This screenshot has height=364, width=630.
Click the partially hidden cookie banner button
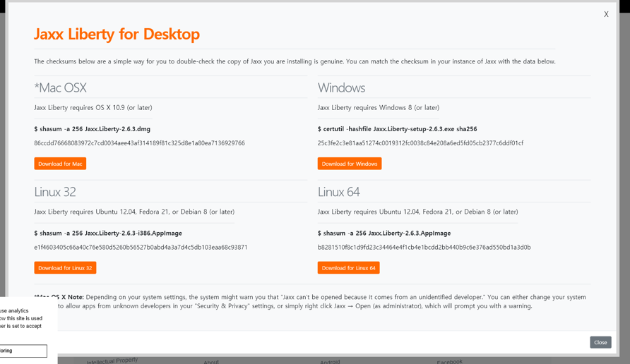[x=23, y=351]
